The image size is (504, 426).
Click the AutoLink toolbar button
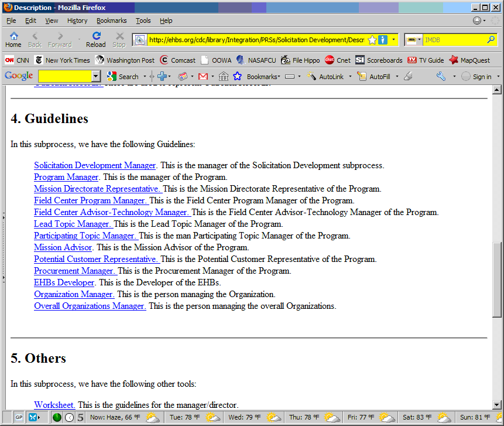[325, 77]
